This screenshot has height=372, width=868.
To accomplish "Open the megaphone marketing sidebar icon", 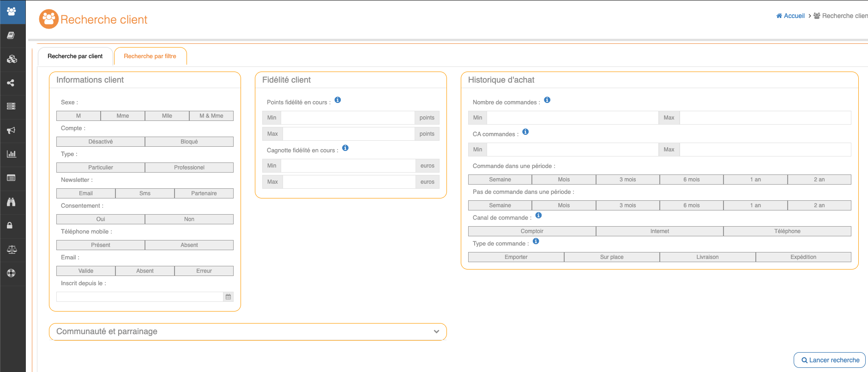I will (12, 131).
